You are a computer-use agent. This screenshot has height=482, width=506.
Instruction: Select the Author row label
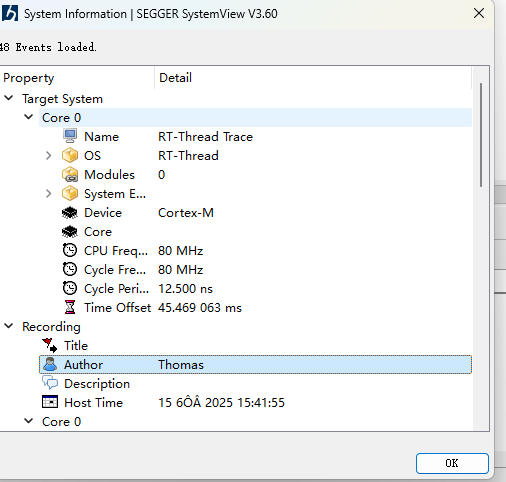click(x=83, y=365)
